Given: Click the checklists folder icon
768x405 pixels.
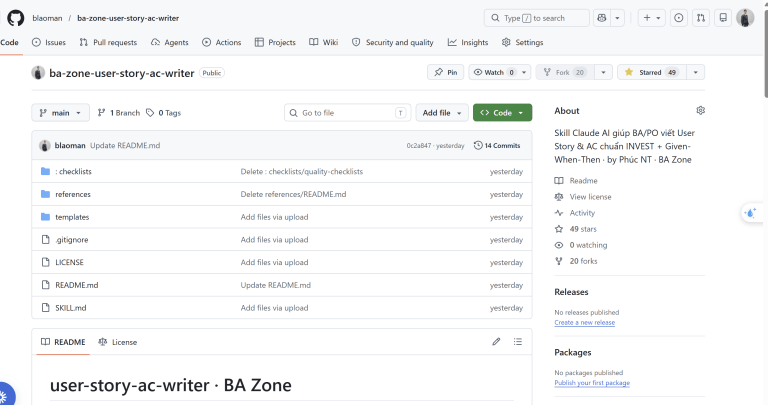Looking at the screenshot, I should point(46,171).
